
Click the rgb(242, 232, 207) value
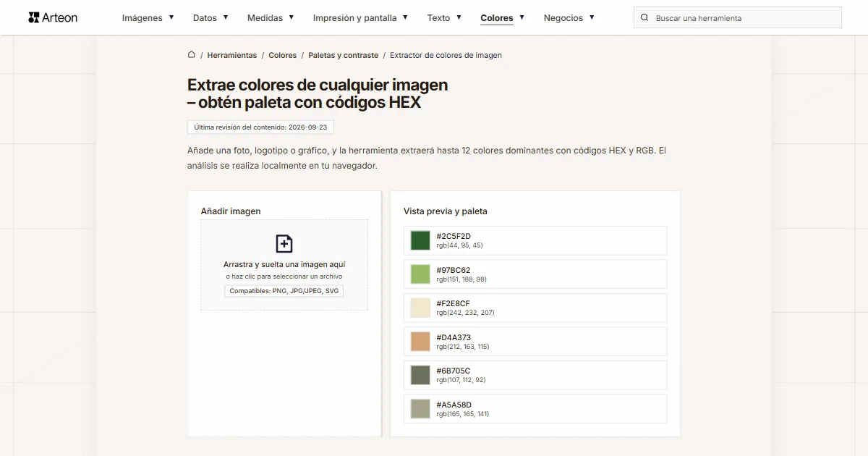[465, 313]
